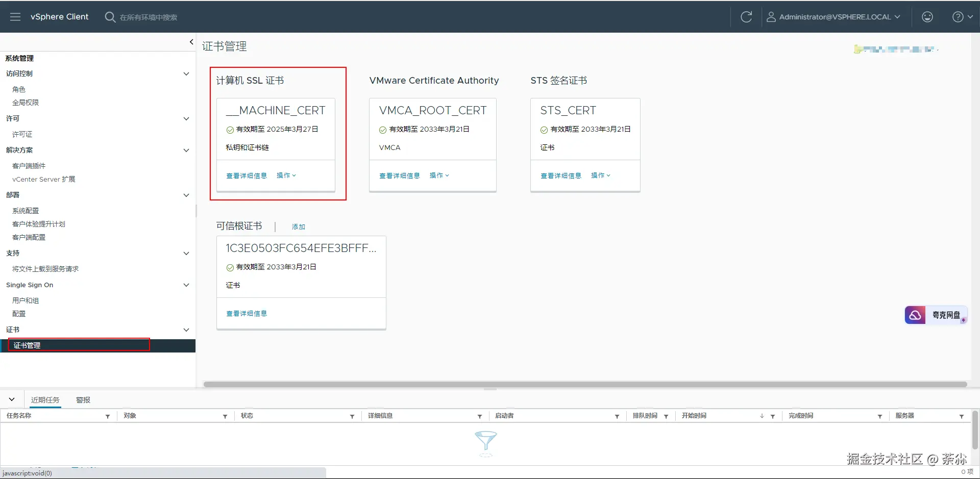Open 操作 dropdown for STS_CERT
The height and width of the screenshot is (479, 980).
600,175
